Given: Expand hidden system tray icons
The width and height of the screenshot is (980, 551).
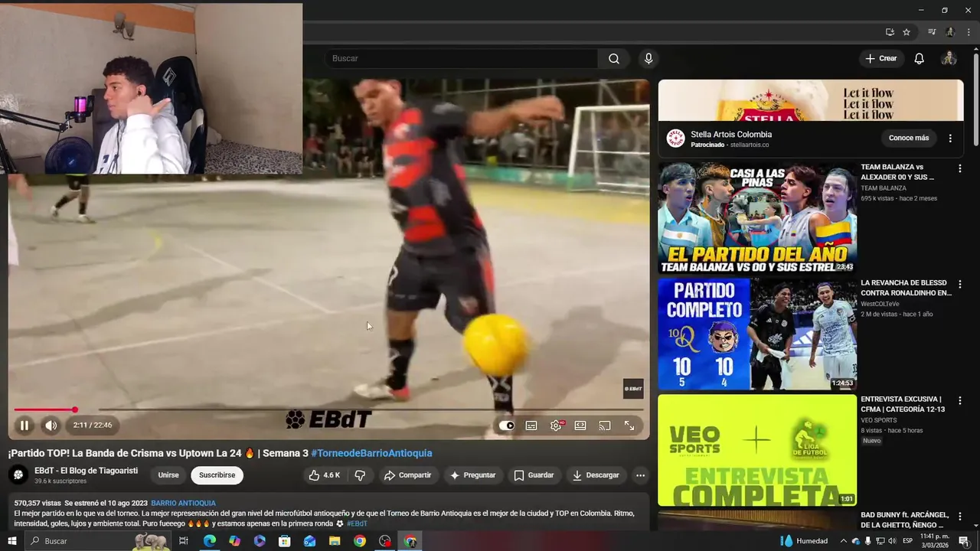Looking at the screenshot, I should [x=843, y=541].
